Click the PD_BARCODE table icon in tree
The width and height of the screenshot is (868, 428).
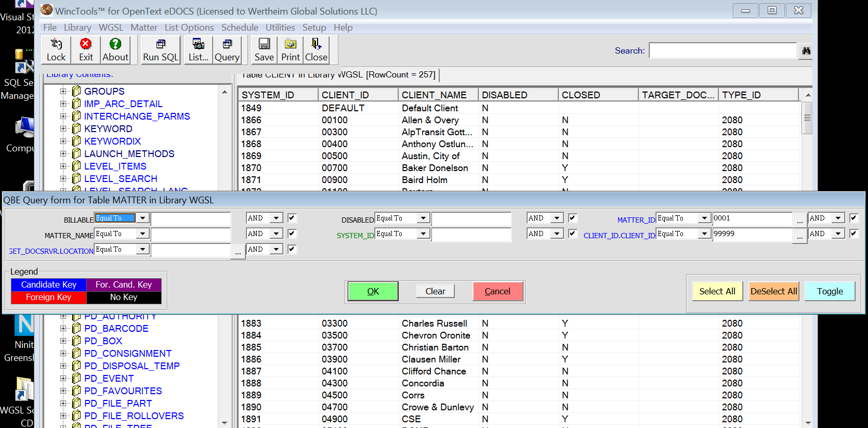coord(76,328)
